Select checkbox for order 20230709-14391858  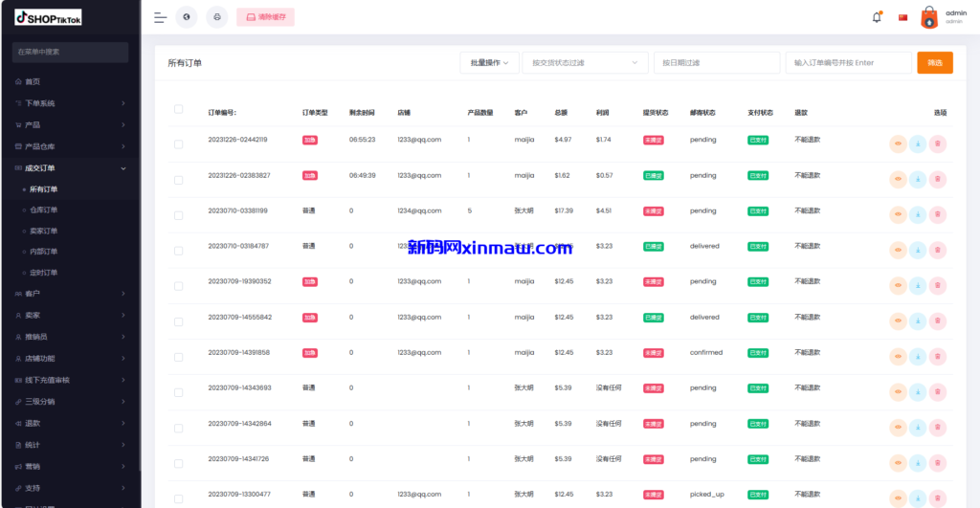pos(178,358)
